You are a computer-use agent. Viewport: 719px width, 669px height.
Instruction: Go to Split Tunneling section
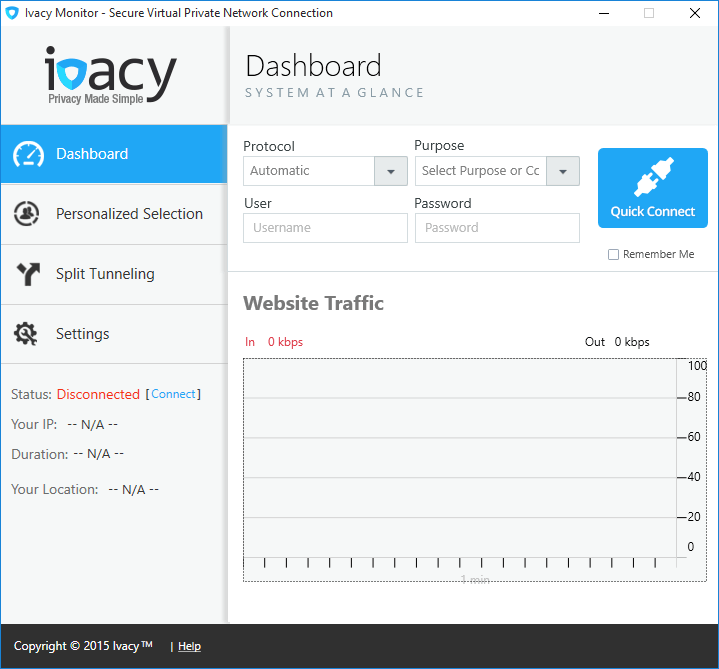pos(114,274)
